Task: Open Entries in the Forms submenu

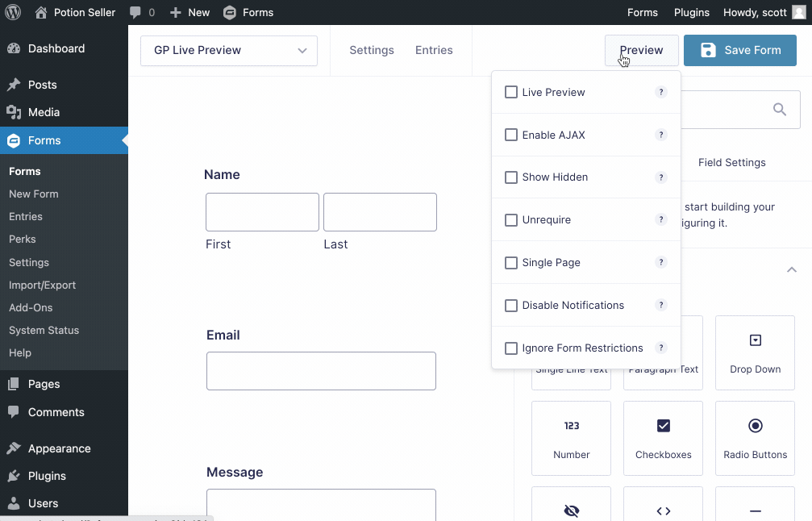Action: click(x=26, y=216)
